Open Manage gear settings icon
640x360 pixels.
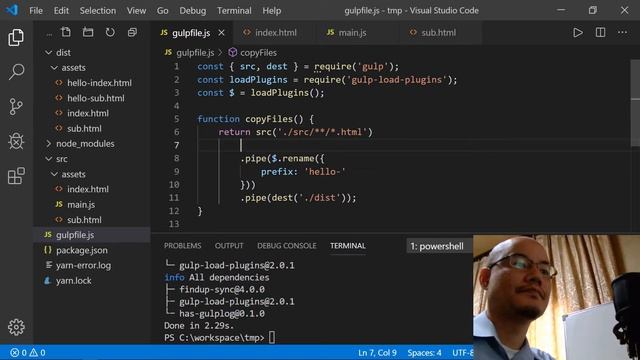16,327
